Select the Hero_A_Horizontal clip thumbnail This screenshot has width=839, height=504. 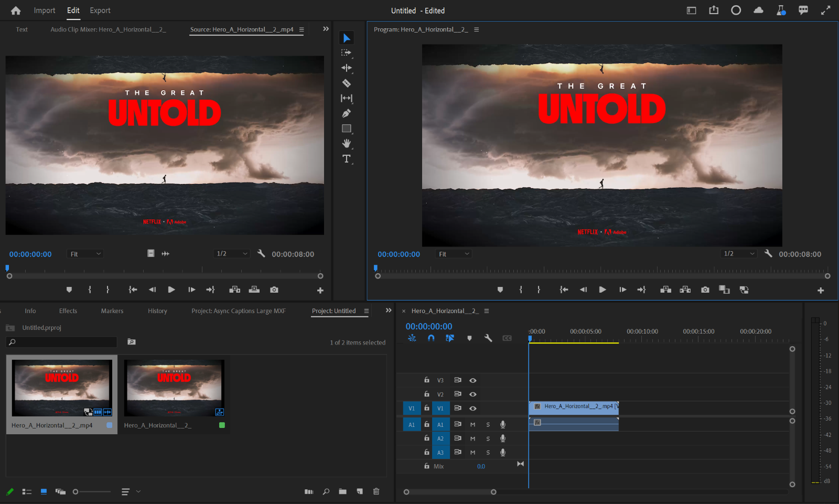61,388
